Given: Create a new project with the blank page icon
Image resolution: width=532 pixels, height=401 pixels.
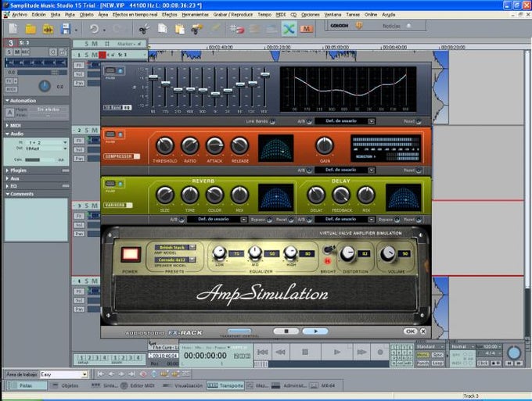Looking at the screenshot, I should click(x=13, y=29).
